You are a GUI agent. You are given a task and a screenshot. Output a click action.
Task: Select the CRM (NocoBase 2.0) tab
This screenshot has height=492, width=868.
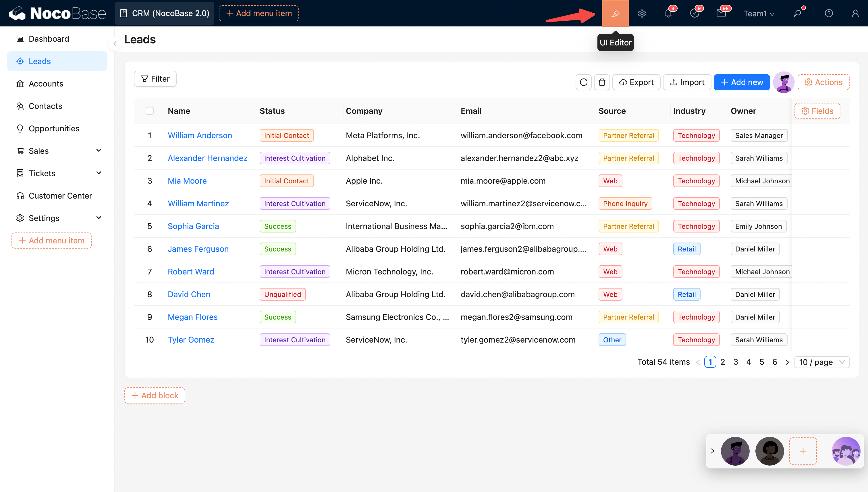coord(165,14)
